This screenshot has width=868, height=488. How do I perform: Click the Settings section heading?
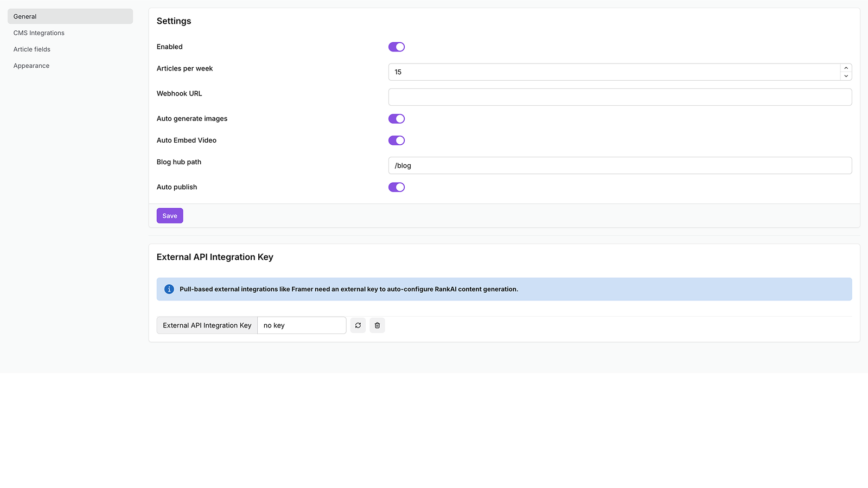(x=174, y=21)
